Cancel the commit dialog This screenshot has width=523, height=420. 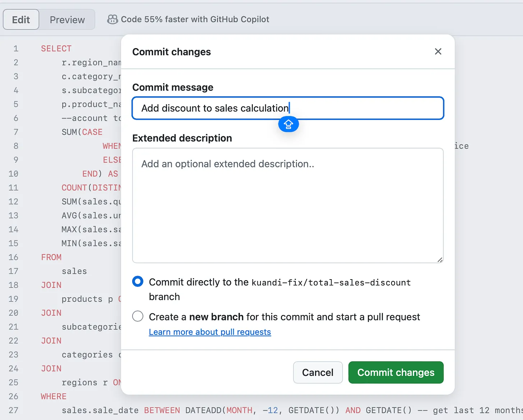[x=318, y=373]
